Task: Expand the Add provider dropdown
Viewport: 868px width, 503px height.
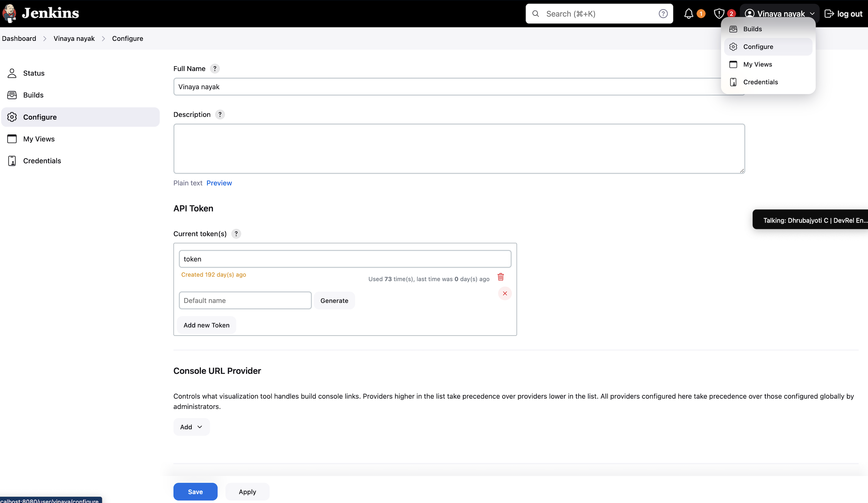Action: pos(191,427)
